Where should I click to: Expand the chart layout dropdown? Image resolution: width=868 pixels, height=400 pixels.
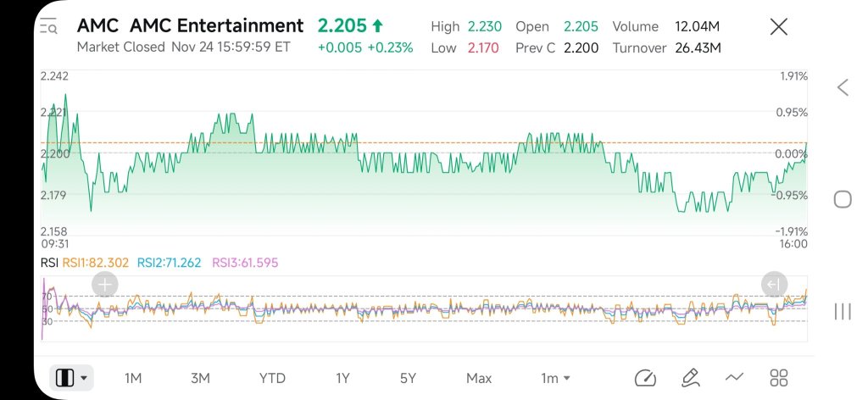click(71, 378)
